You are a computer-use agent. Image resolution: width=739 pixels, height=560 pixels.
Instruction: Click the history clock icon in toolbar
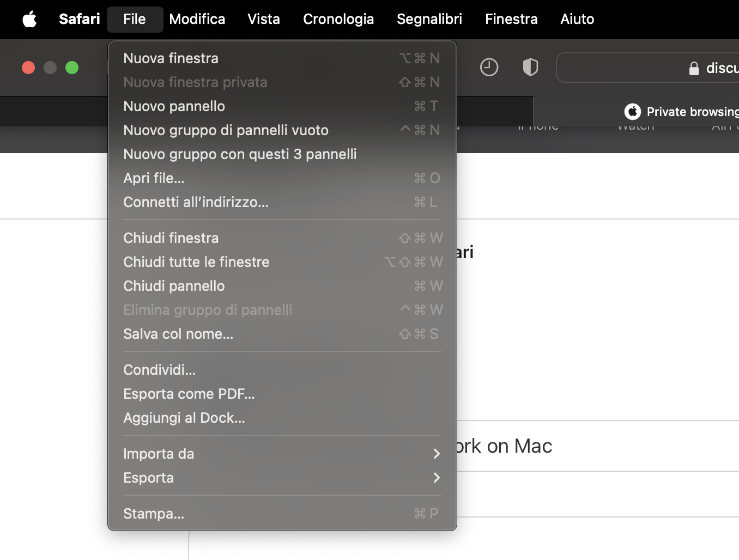click(489, 68)
